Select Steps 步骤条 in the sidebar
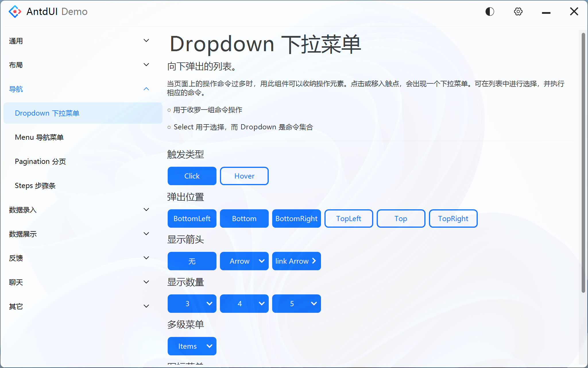Image resolution: width=588 pixels, height=368 pixels. [35, 185]
